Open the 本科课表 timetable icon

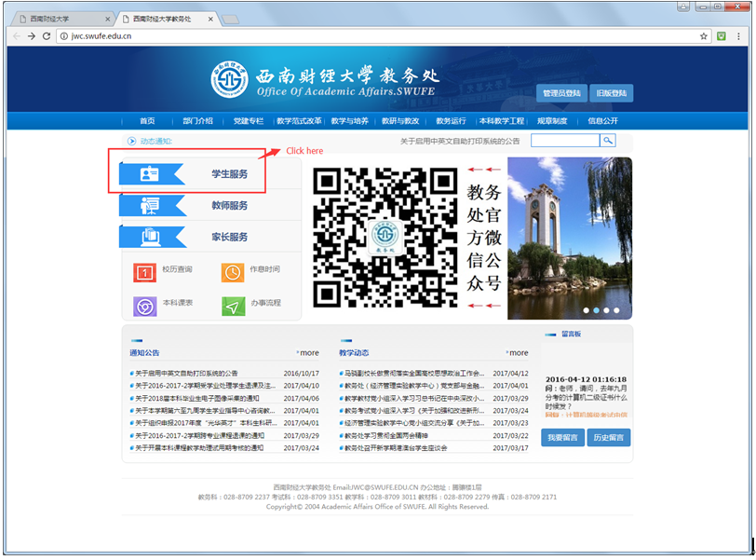click(x=144, y=306)
